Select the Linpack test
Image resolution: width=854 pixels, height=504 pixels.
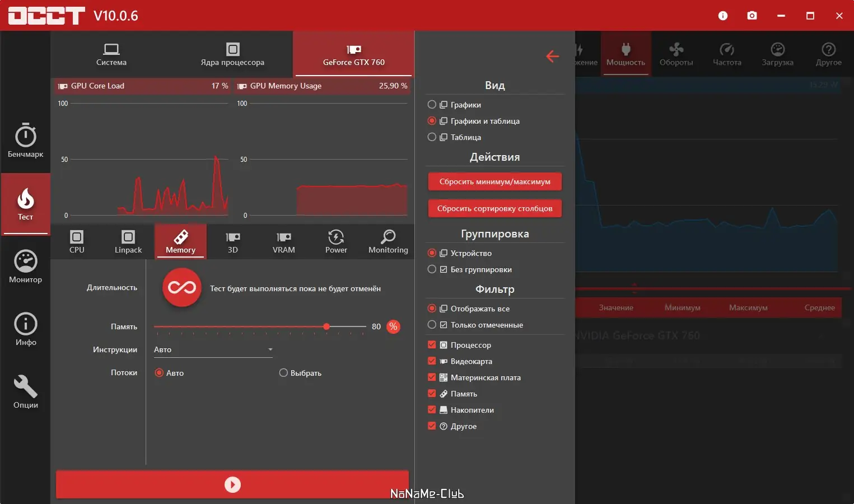tap(128, 242)
